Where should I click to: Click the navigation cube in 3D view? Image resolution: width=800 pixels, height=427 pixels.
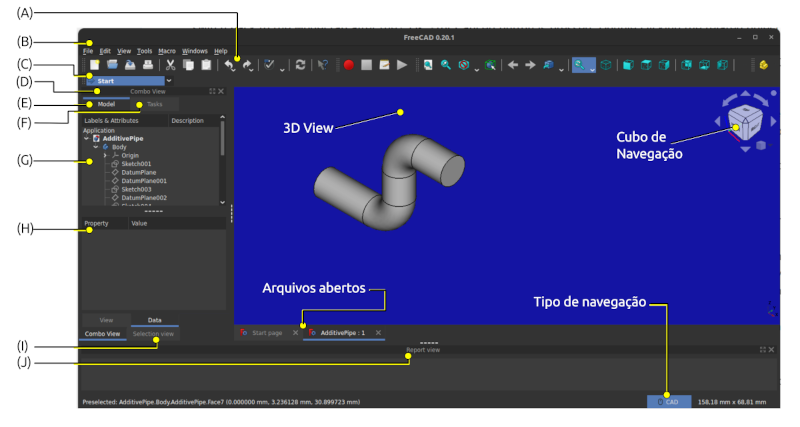click(745, 122)
